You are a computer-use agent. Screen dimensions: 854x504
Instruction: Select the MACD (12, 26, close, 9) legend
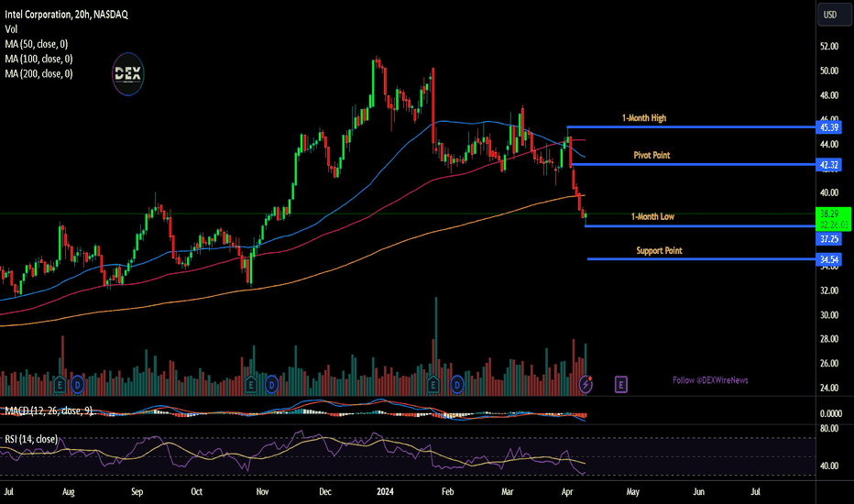point(49,411)
